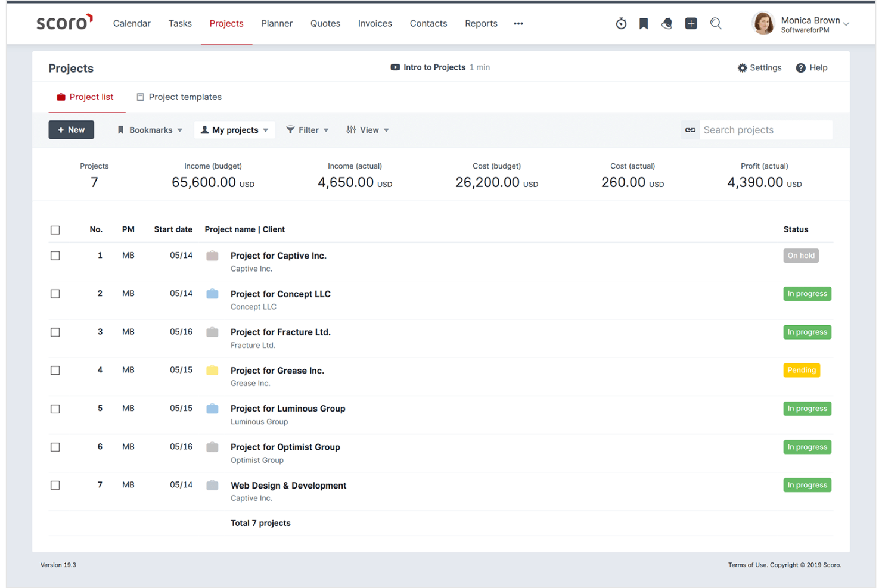Click the Help question mark icon

coord(800,68)
